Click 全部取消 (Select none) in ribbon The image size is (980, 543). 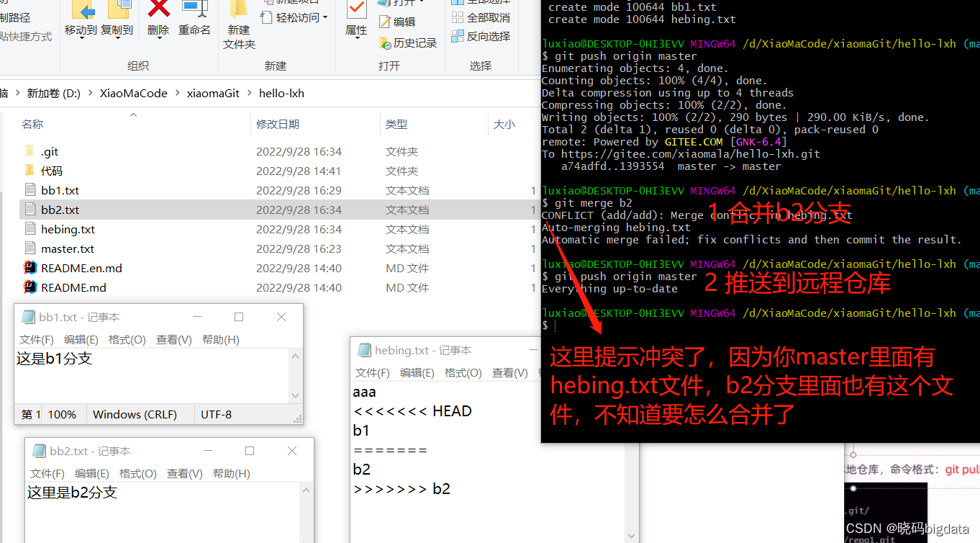coord(481,17)
